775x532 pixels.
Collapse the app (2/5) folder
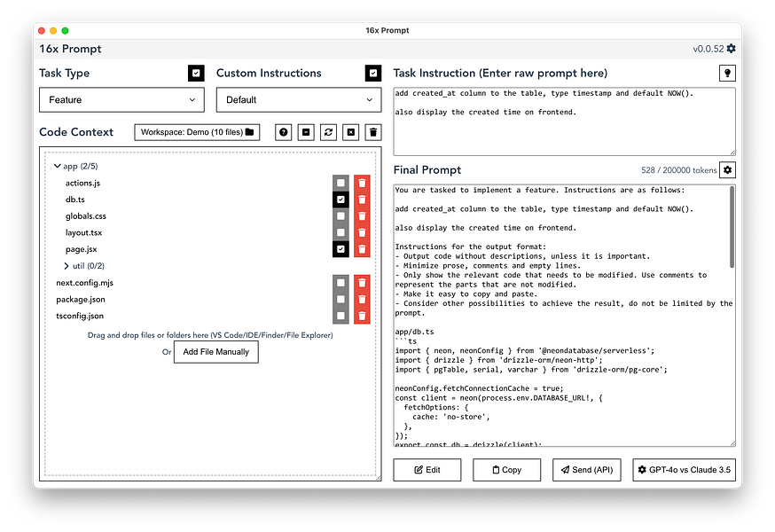[75, 166]
